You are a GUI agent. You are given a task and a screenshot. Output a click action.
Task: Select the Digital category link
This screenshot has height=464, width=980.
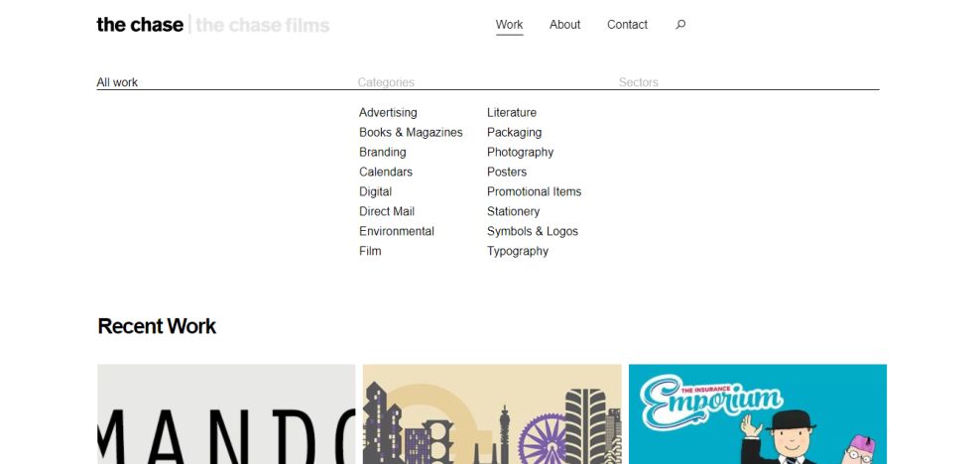[376, 191]
